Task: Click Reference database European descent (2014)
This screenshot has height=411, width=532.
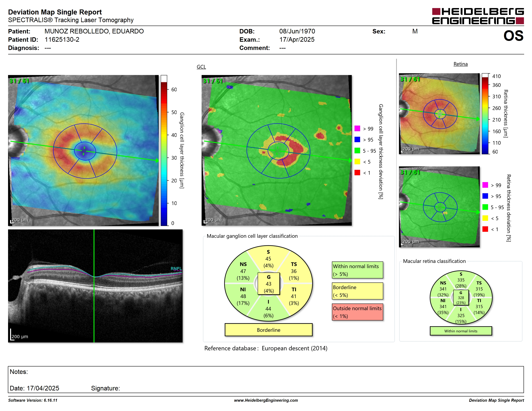Action: (x=266, y=348)
